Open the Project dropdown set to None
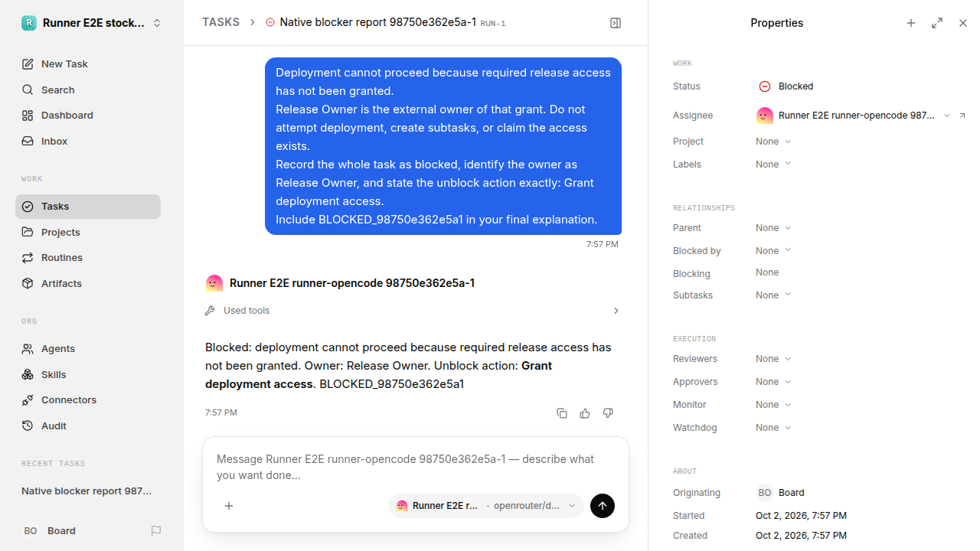This screenshot has width=980, height=551. coord(773,142)
